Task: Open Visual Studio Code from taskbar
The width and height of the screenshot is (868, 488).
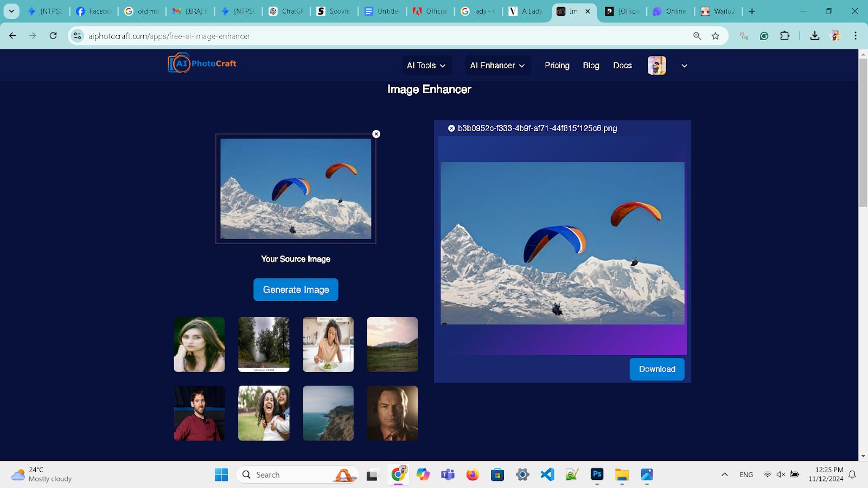Action: click(547, 475)
